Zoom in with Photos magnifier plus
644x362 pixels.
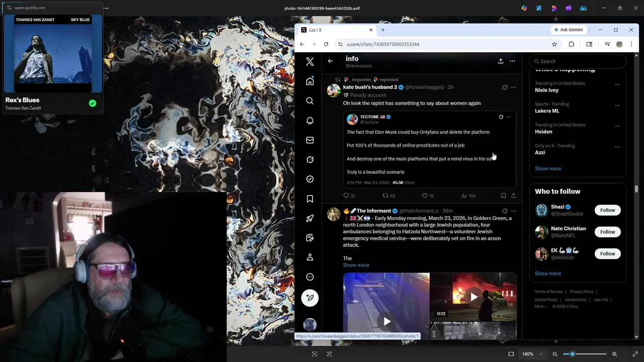coord(614,354)
